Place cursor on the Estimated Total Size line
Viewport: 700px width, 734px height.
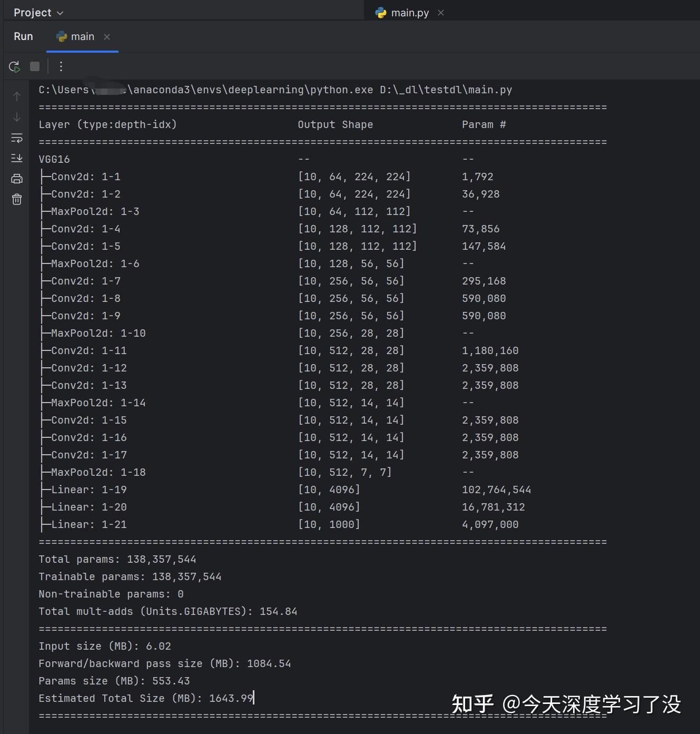(x=145, y=698)
